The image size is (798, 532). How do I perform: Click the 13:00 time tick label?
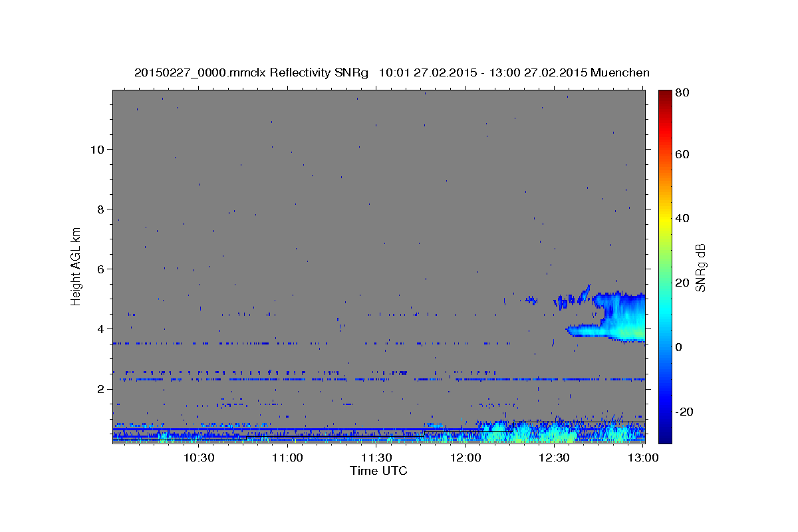point(644,458)
